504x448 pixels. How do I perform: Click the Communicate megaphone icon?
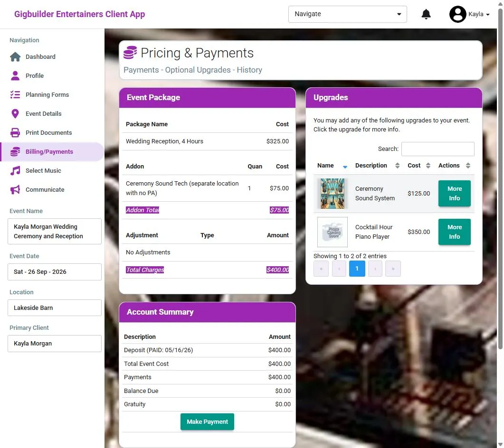(15, 189)
